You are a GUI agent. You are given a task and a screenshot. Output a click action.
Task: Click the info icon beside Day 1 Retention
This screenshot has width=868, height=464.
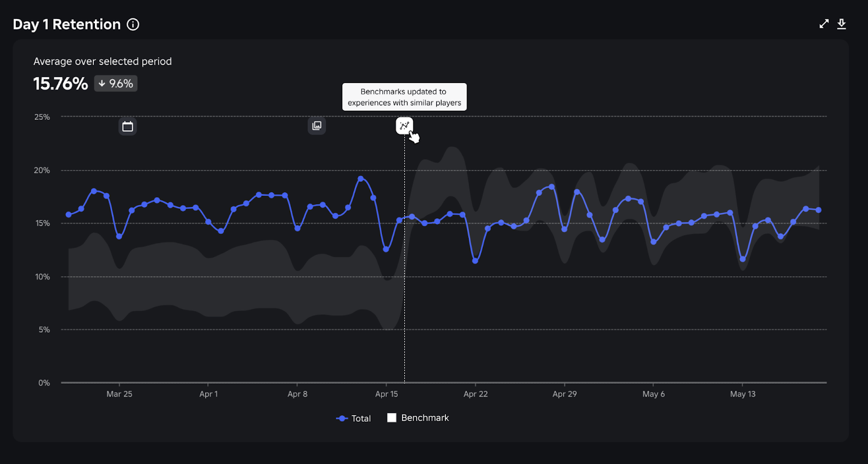[133, 24]
